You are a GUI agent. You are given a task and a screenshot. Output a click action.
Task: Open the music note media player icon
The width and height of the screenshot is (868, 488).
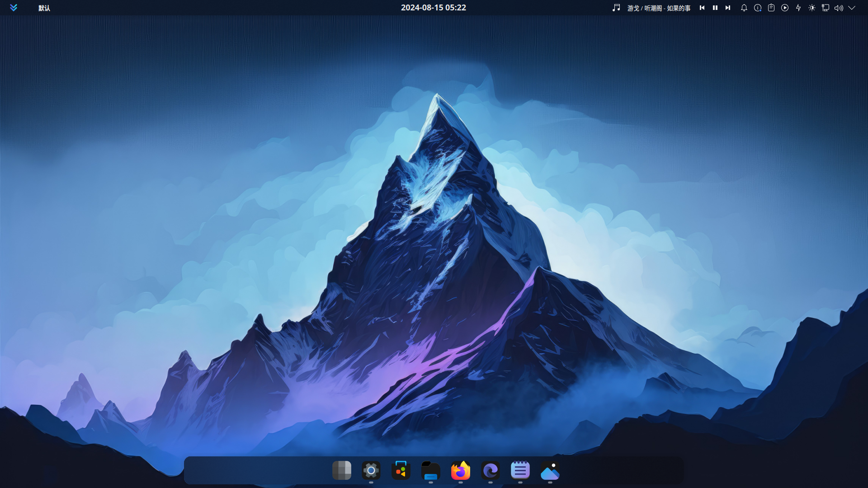click(x=616, y=8)
